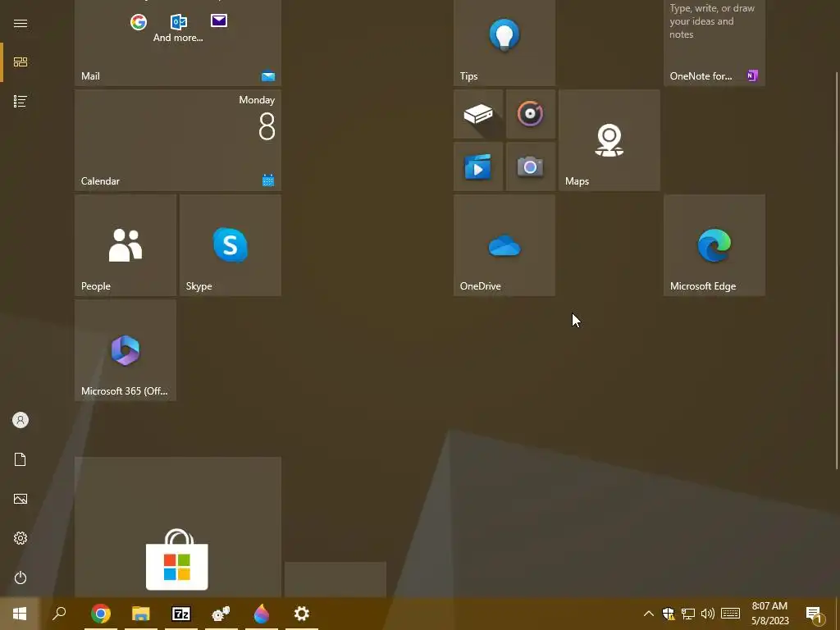Open the user account menu

(x=21, y=420)
